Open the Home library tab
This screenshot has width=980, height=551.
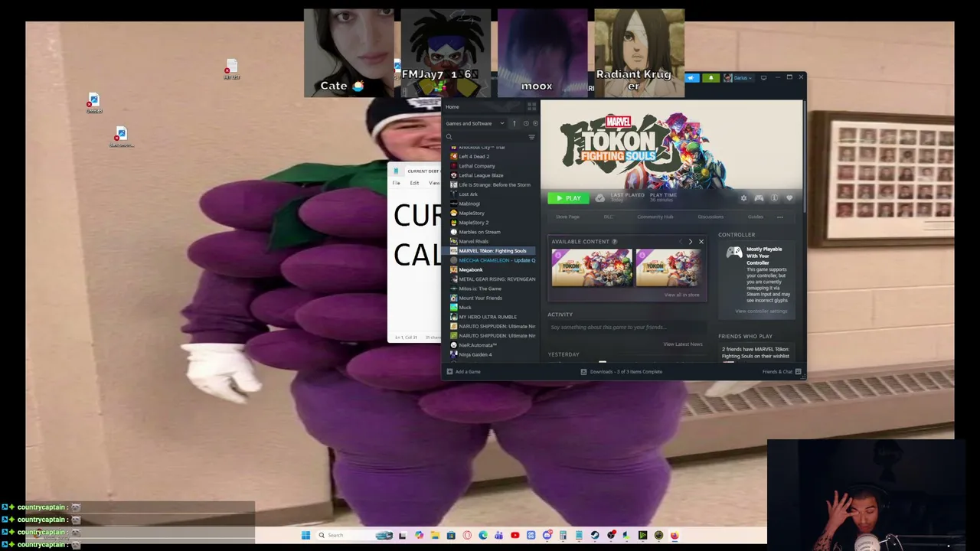(x=452, y=107)
